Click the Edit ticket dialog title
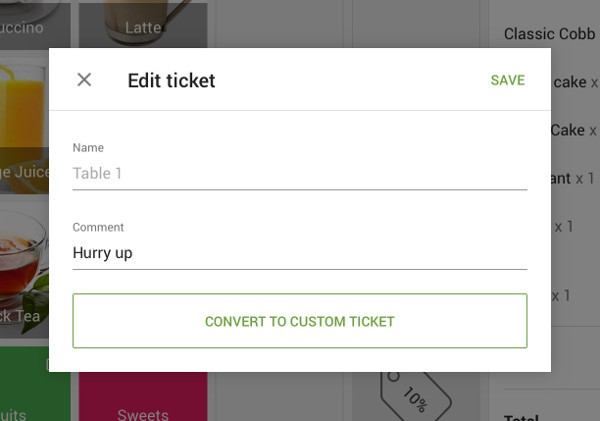This screenshot has width=600, height=421. click(x=171, y=80)
